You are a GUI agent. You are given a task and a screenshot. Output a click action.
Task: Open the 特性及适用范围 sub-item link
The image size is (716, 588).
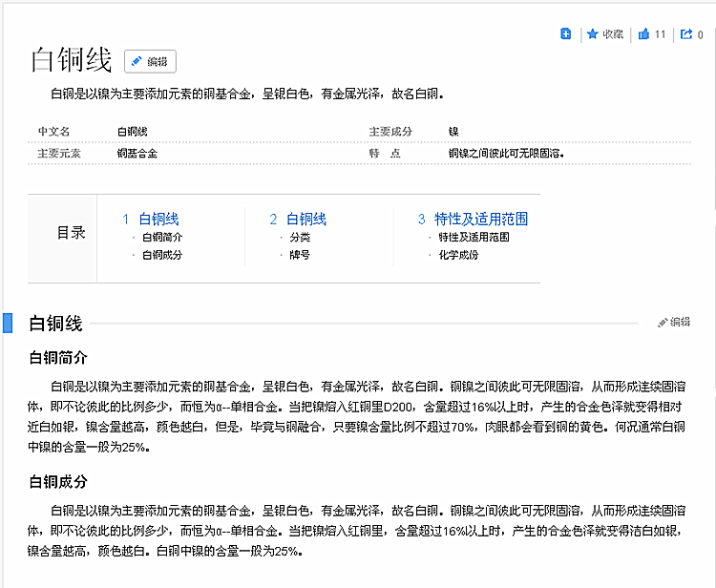pos(474,237)
